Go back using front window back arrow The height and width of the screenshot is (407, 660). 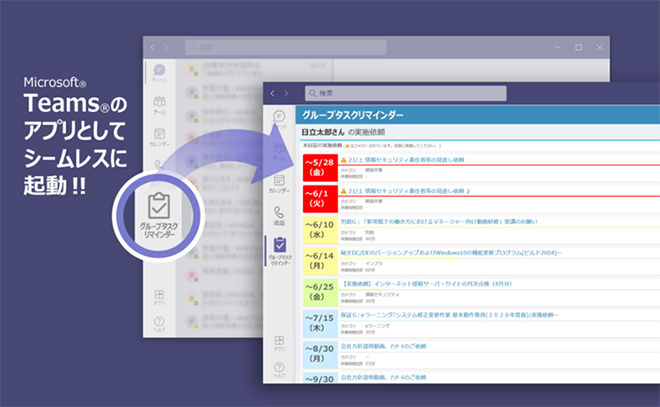(x=272, y=93)
